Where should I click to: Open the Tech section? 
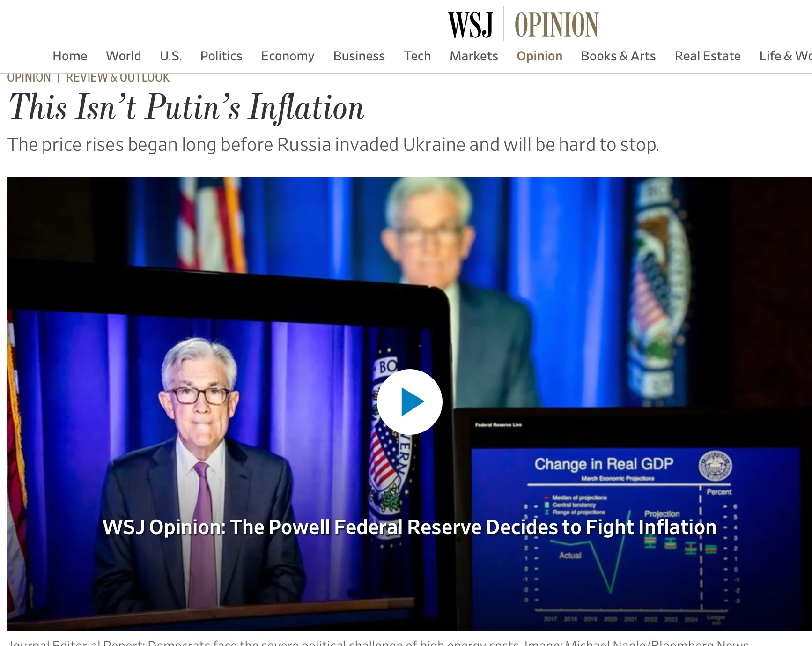coord(417,56)
